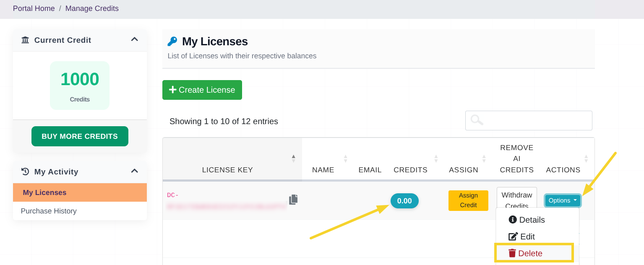The image size is (644, 265).
Task: Open Portal Home from the breadcrumb
Action: click(x=34, y=8)
